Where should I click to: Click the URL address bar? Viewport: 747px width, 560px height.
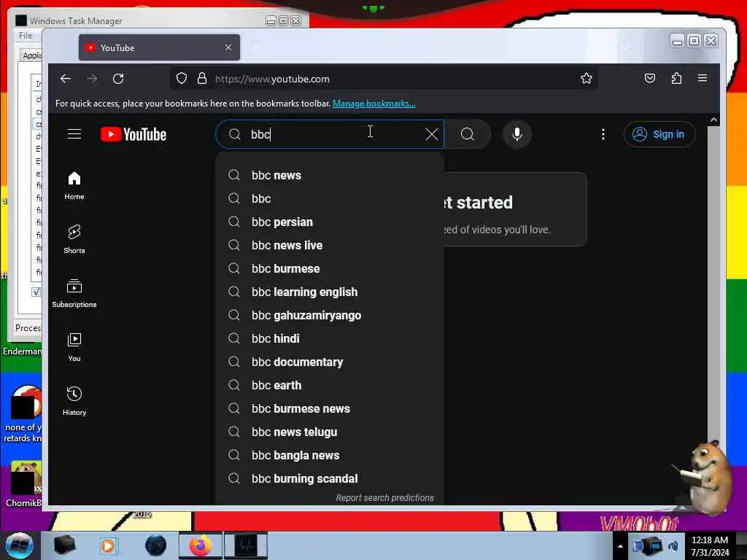coord(384,79)
